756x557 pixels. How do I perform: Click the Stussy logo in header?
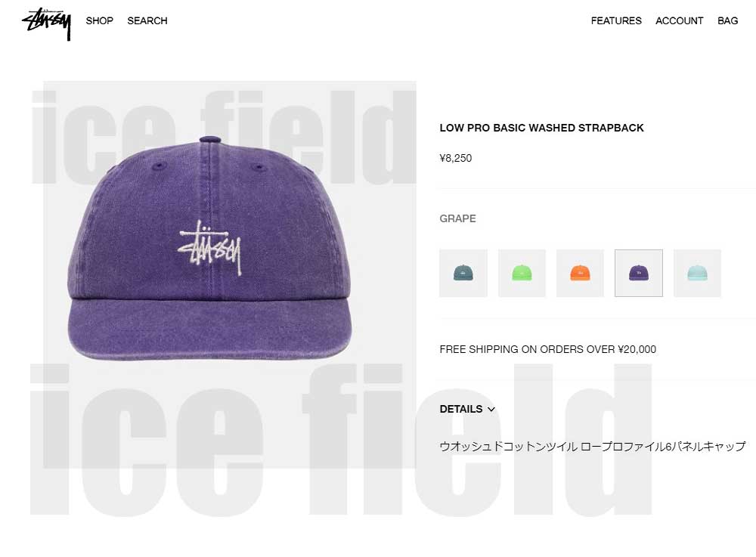coord(47,23)
